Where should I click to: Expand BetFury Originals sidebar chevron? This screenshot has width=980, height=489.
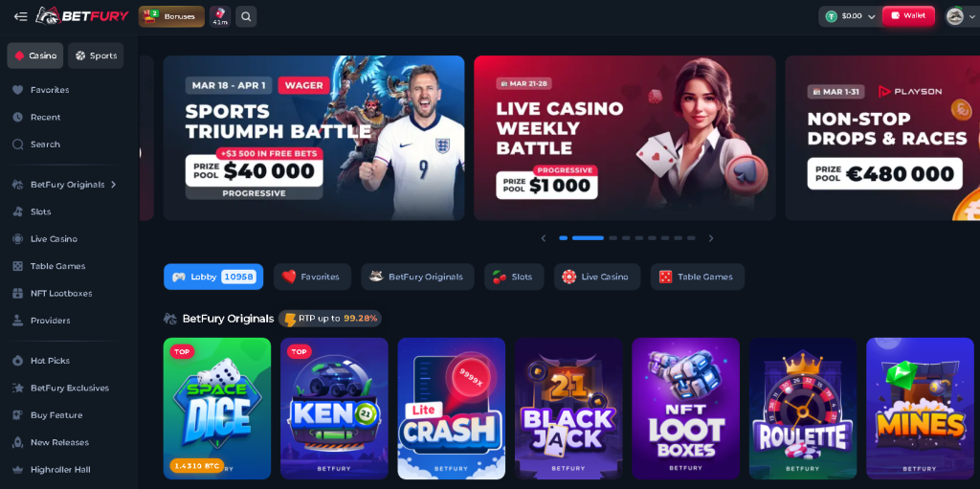tap(114, 185)
